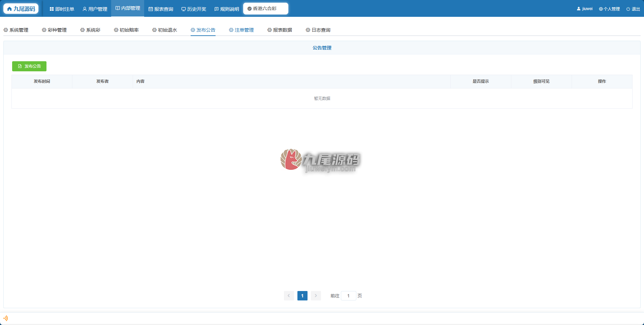The height and width of the screenshot is (325, 644).
Task: Go to the next page arrow
Action: pyautogui.click(x=316, y=296)
